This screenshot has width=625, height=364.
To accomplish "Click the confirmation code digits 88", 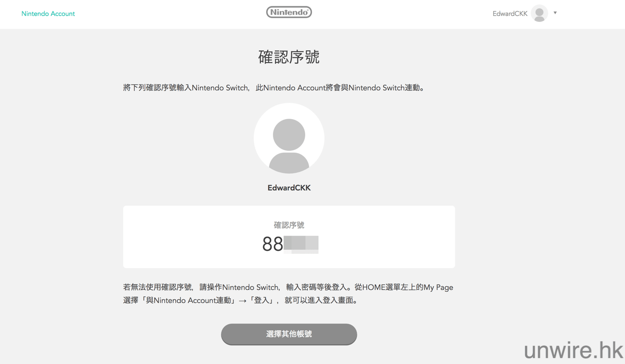I will (x=272, y=244).
